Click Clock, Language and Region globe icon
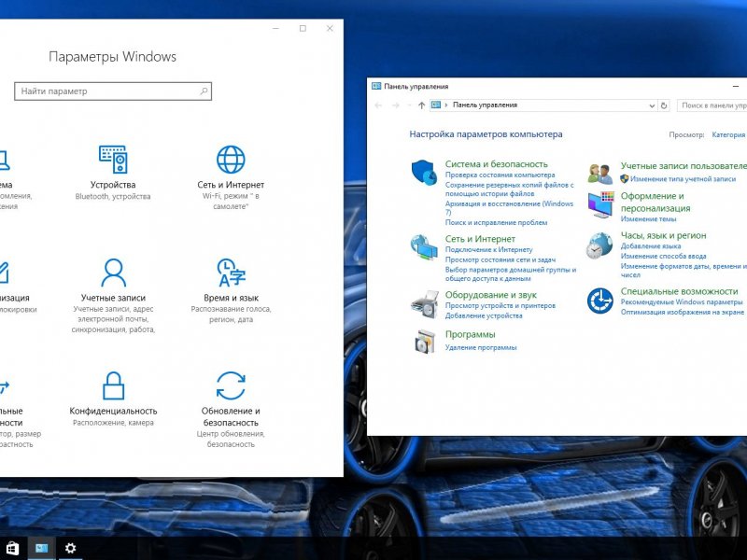 pos(599,245)
